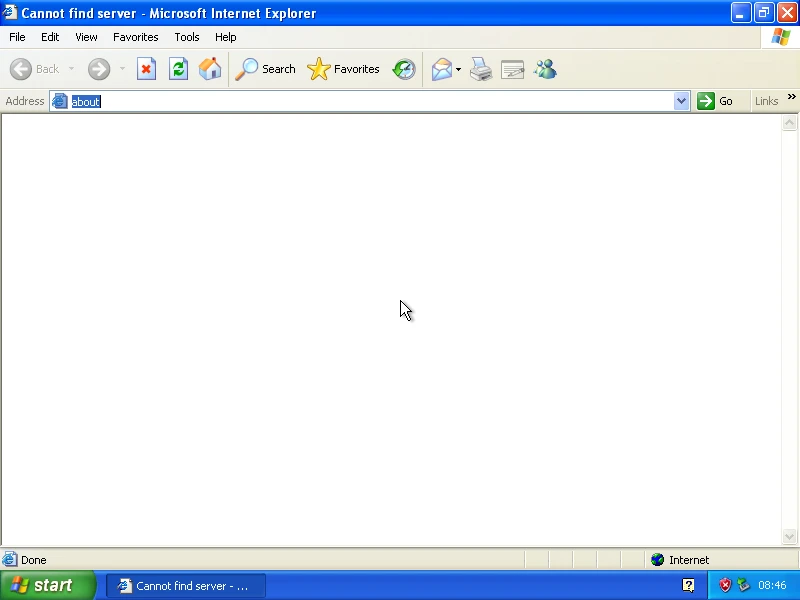Click the address bar input field
800x600 pixels.
click(369, 101)
